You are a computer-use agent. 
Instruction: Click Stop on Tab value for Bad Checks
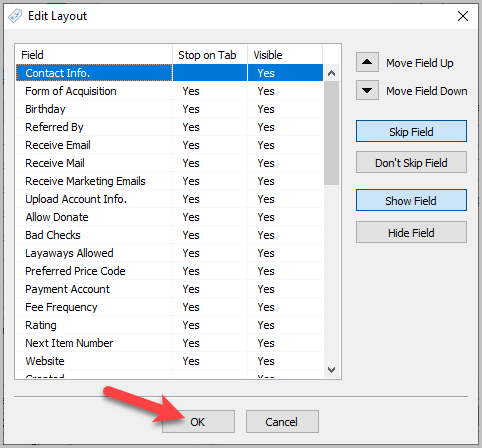191,235
